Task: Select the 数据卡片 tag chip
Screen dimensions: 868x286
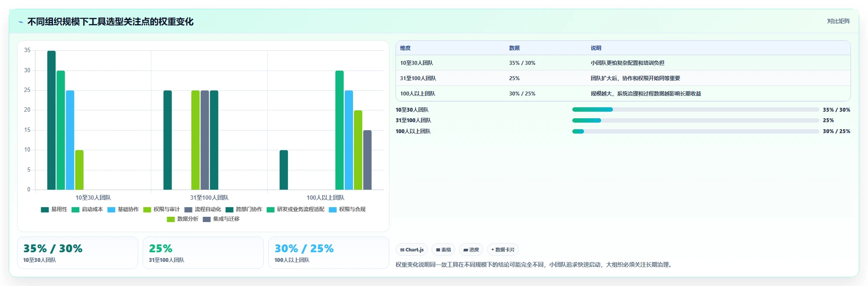Action: click(x=503, y=250)
